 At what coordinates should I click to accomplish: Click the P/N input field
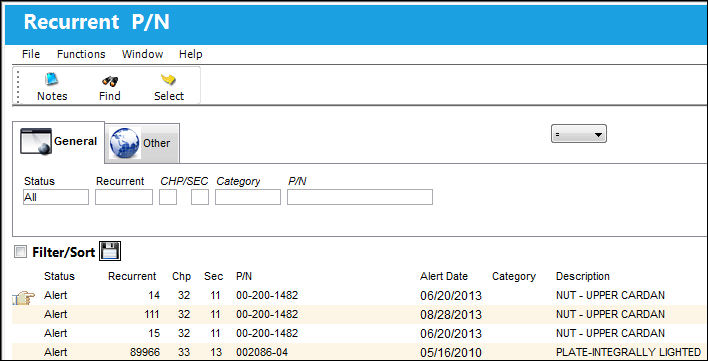tap(360, 197)
